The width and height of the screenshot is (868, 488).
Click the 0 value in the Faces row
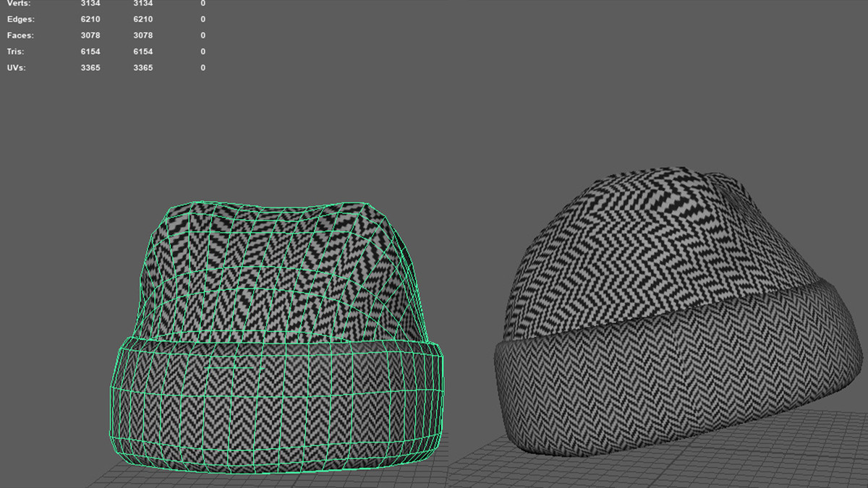coord(203,35)
